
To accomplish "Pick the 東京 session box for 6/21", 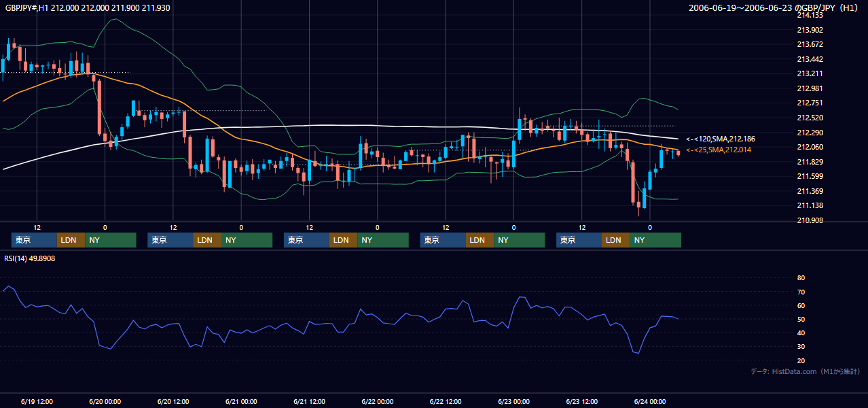I will [306, 240].
